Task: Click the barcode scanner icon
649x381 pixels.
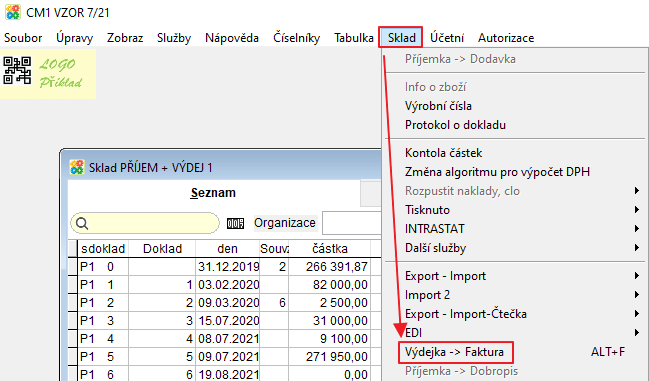Action: (x=236, y=223)
